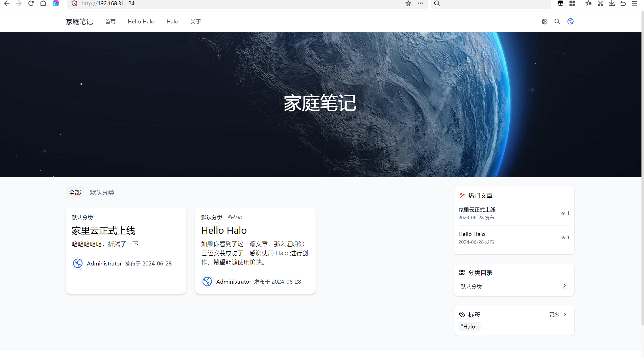Open the browser hamburger menu

(635, 3)
